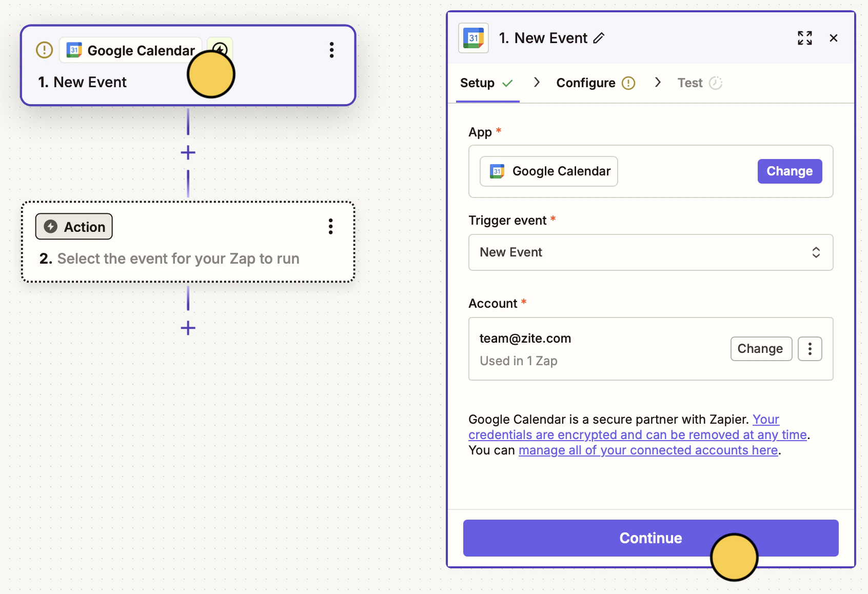Select the Action step placeholder card
Viewport: 868px width, 594px height.
(x=188, y=242)
